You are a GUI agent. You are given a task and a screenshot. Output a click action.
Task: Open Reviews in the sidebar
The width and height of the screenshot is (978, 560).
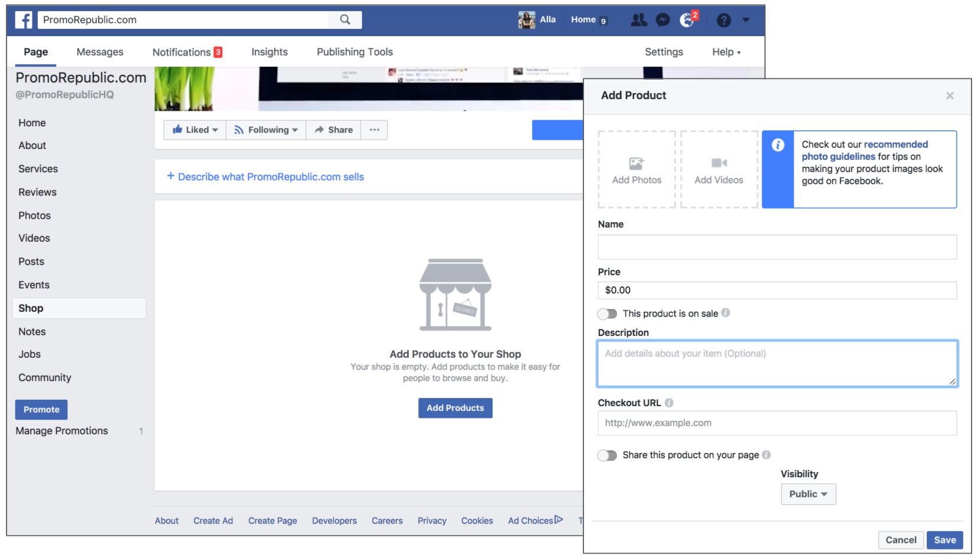coord(37,192)
